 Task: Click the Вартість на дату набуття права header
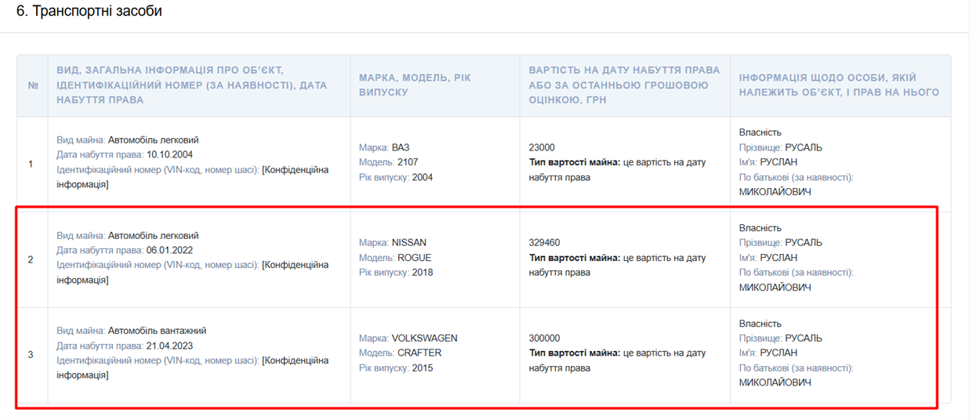coord(624,85)
